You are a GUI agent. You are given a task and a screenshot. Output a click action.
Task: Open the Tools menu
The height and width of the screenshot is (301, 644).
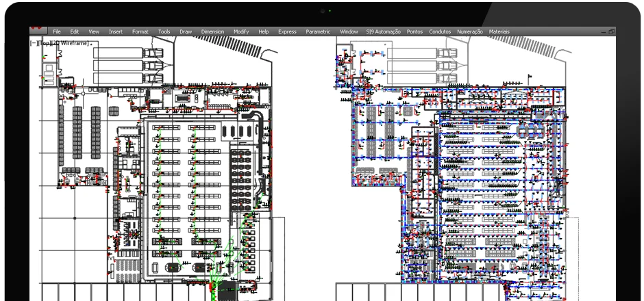pyautogui.click(x=164, y=31)
